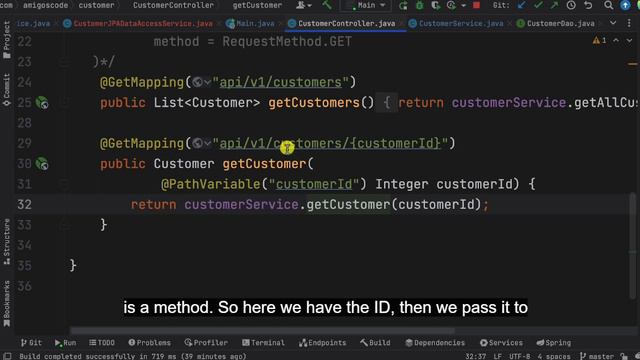
Task: Click the 32:37 caret position indicator
Action: [x=476, y=356]
